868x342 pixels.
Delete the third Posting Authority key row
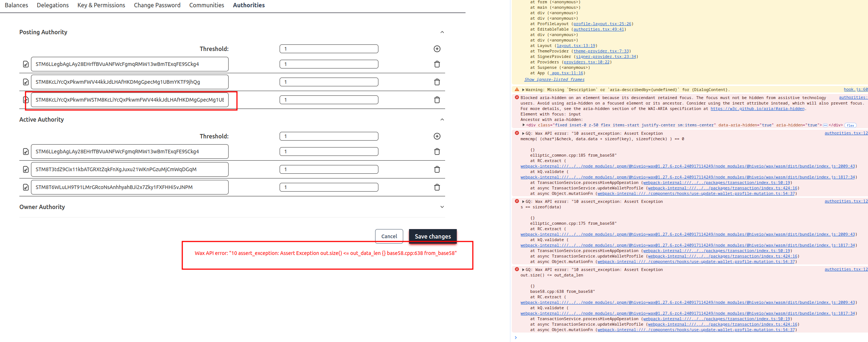(x=437, y=100)
